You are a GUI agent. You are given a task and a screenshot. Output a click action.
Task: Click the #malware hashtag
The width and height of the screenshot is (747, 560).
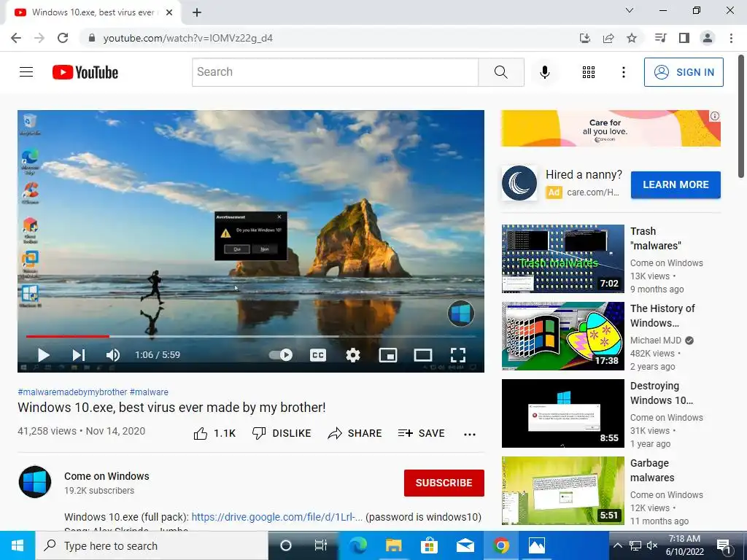click(149, 392)
